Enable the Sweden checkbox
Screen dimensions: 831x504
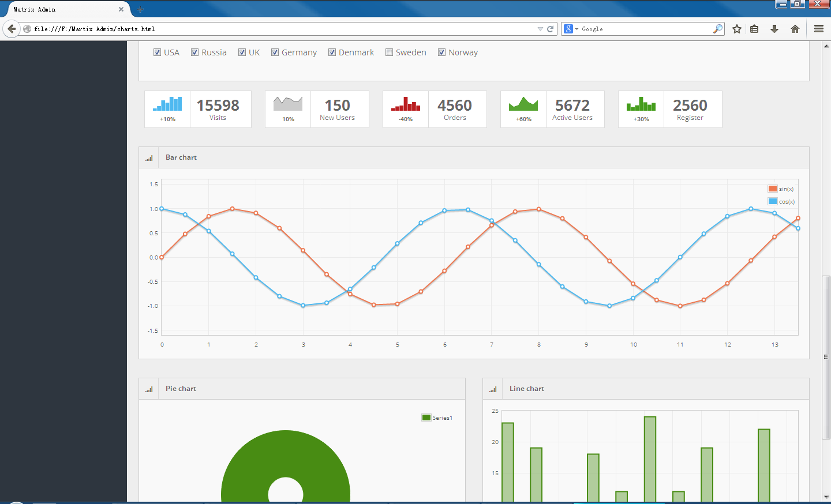pyautogui.click(x=390, y=52)
